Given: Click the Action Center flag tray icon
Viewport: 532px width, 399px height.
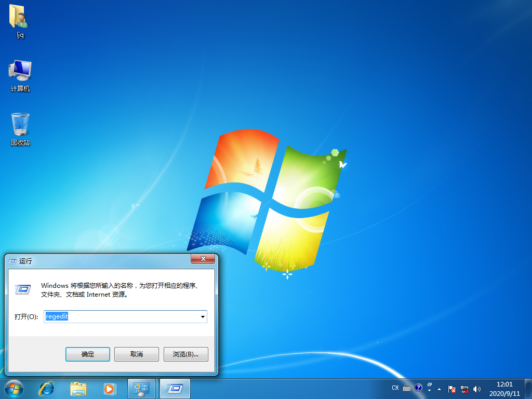Looking at the screenshot, I should tap(452, 389).
